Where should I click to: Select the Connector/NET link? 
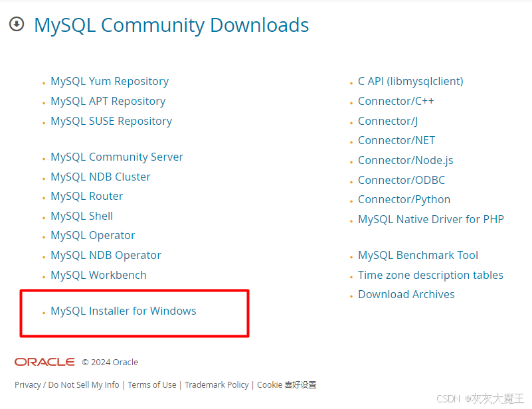pos(397,140)
